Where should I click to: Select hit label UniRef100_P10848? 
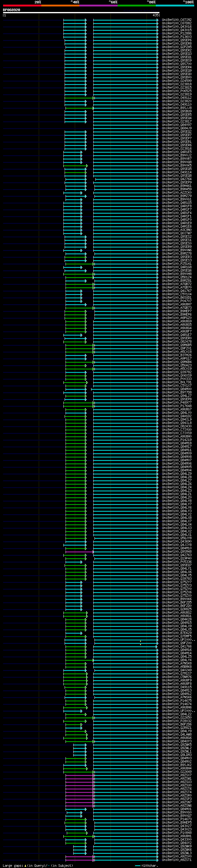[177, 833]
